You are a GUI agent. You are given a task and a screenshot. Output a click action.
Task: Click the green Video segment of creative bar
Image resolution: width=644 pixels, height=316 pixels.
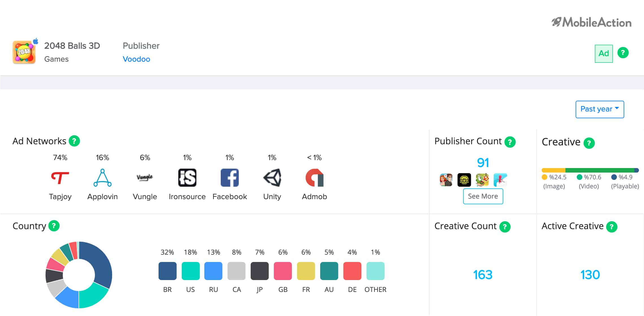(600, 170)
